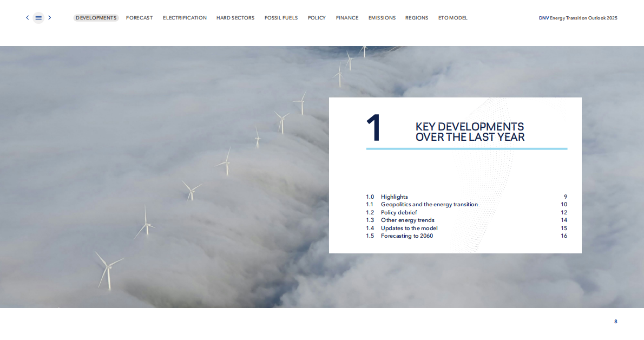
Task: Open Updates to the model link
Action: coord(409,228)
